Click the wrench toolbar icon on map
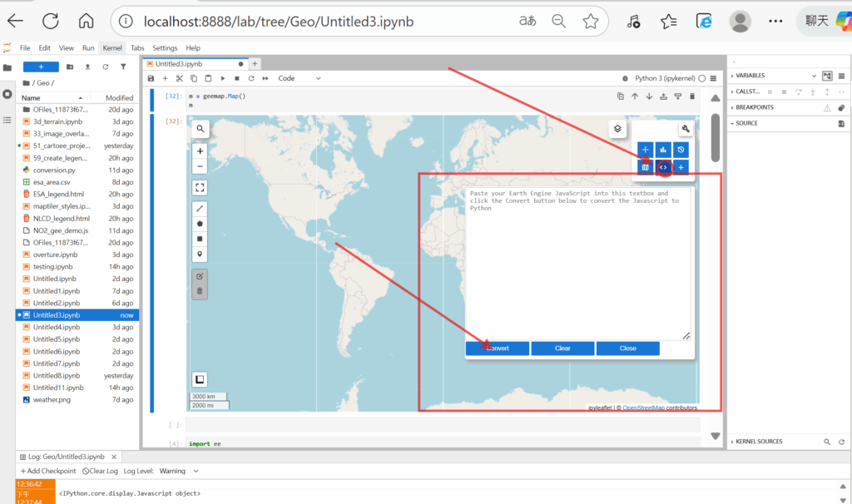Image resolution: width=852 pixels, height=504 pixels. (x=685, y=128)
